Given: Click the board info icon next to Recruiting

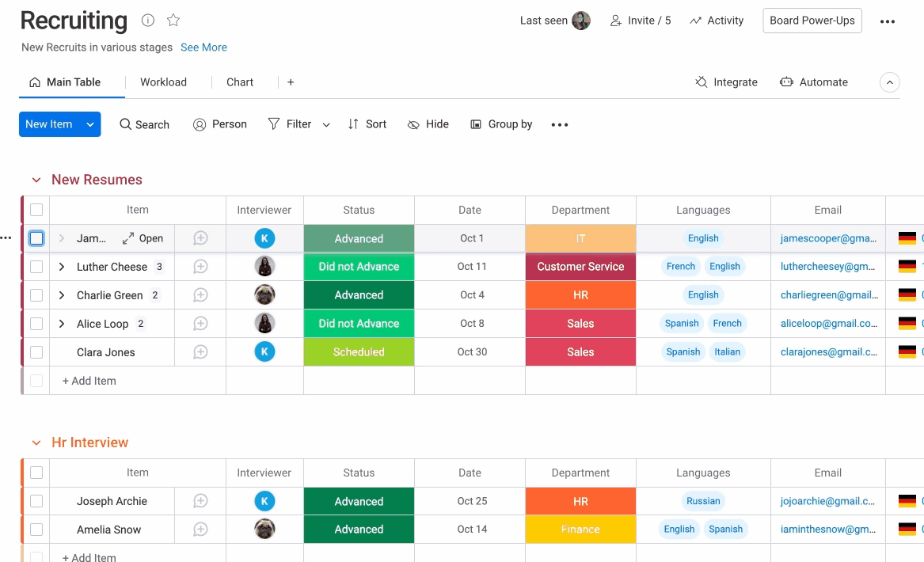Looking at the screenshot, I should [148, 21].
